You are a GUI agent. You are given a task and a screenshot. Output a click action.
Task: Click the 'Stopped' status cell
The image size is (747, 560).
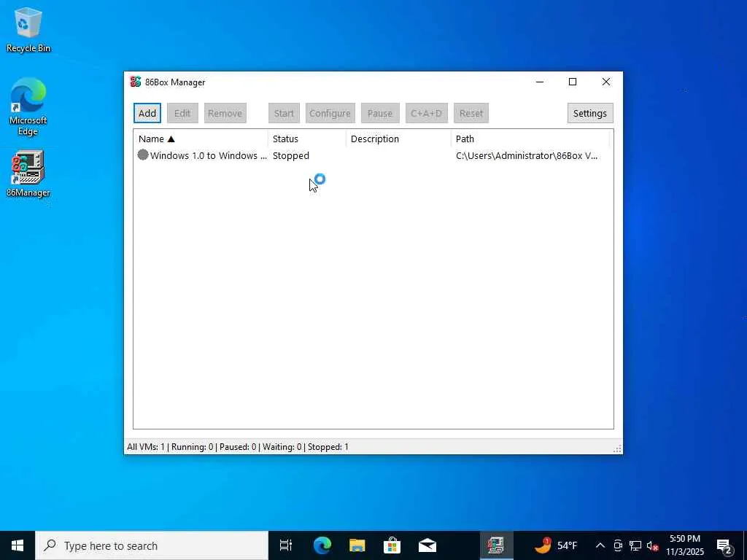[x=291, y=156]
